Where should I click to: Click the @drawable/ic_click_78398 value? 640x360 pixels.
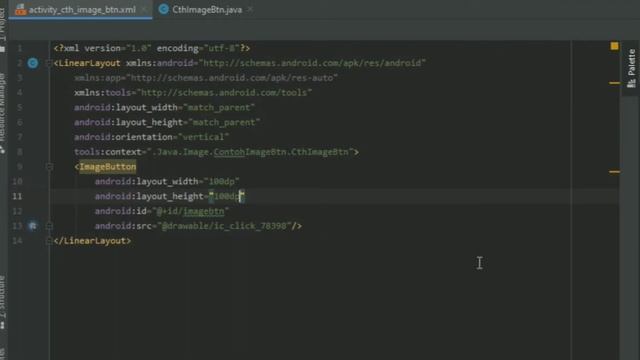click(x=224, y=226)
